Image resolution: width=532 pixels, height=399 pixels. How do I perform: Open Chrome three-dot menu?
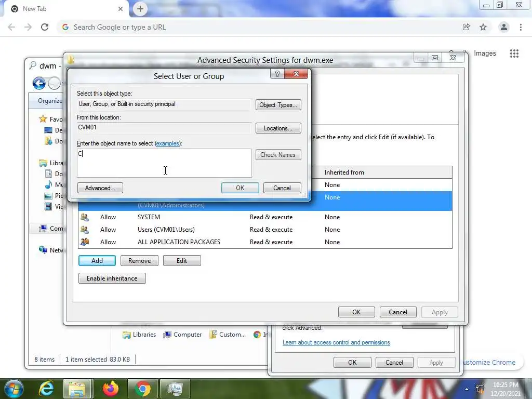pos(521,27)
